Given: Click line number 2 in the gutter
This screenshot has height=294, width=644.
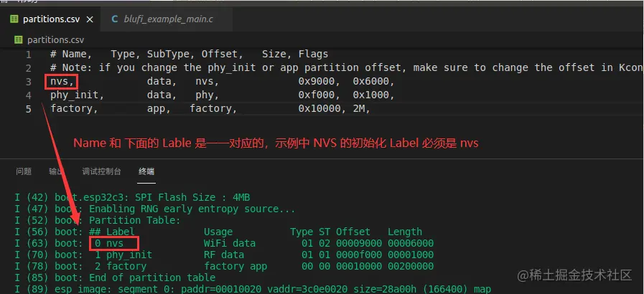Looking at the screenshot, I should coord(28,68).
